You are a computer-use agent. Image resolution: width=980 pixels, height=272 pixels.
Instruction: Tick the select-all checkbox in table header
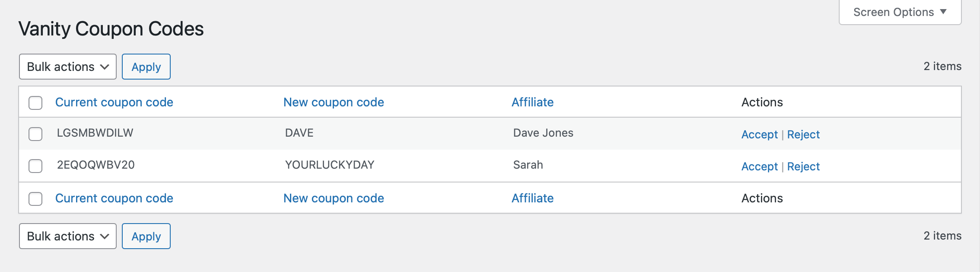[35, 103]
